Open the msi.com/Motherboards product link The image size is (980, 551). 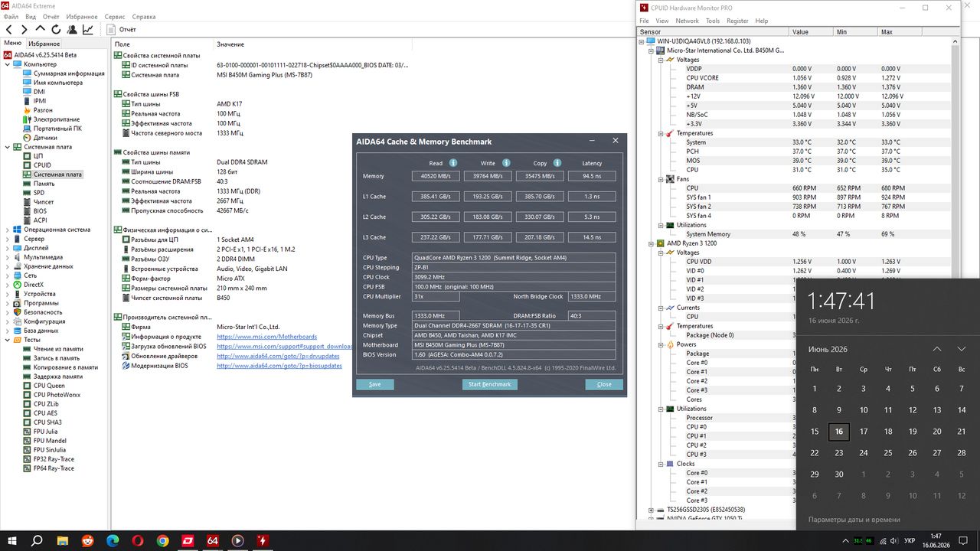pyautogui.click(x=266, y=337)
